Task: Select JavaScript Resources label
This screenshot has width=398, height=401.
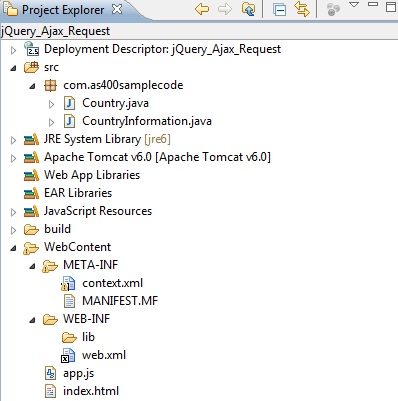Action: click(x=98, y=211)
